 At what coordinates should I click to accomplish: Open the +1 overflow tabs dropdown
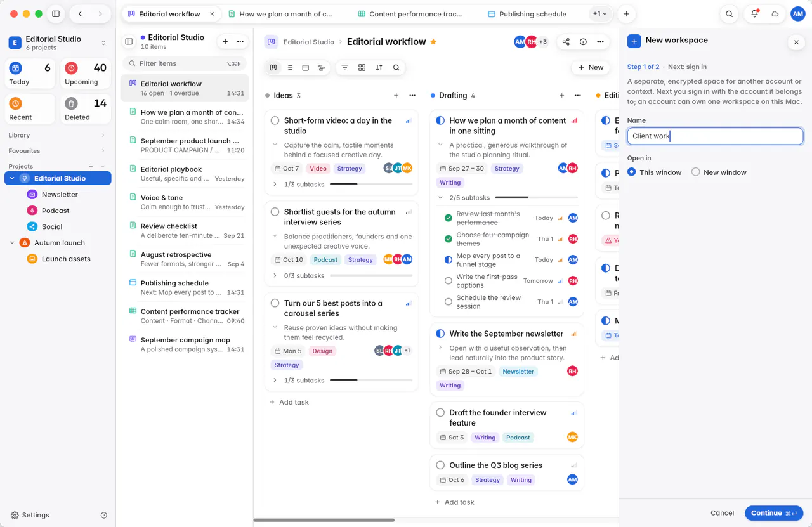click(599, 14)
